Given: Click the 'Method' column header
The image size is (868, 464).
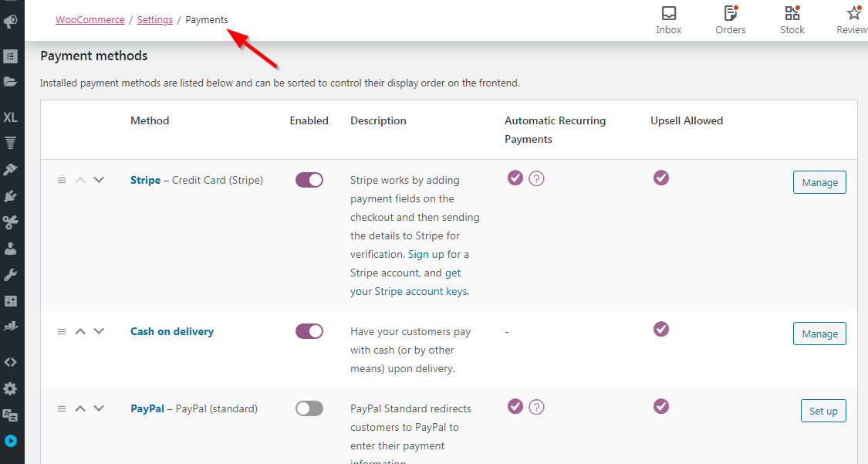Looking at the screenshot, I should point(150,120).
